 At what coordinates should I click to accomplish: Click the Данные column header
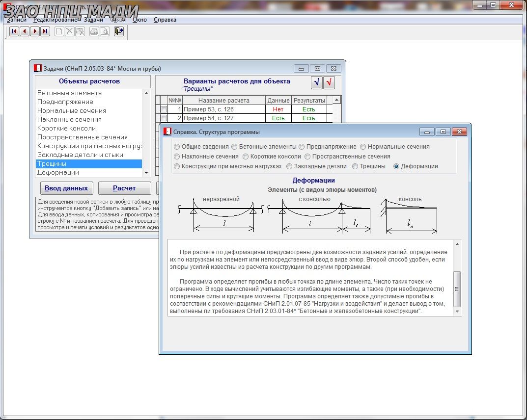(278, 101)
